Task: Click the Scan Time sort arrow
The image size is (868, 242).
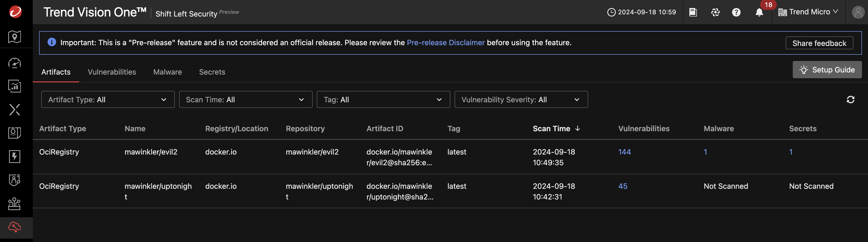Action: [x=577, y=129]
